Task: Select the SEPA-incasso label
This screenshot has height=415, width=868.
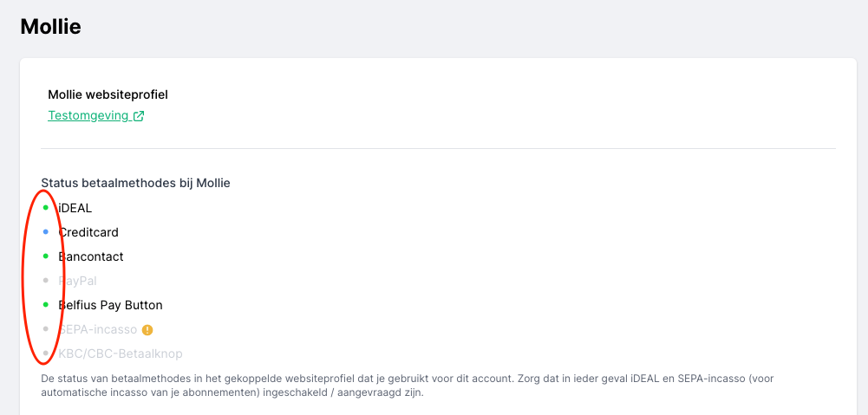Action: coord(98,329)
